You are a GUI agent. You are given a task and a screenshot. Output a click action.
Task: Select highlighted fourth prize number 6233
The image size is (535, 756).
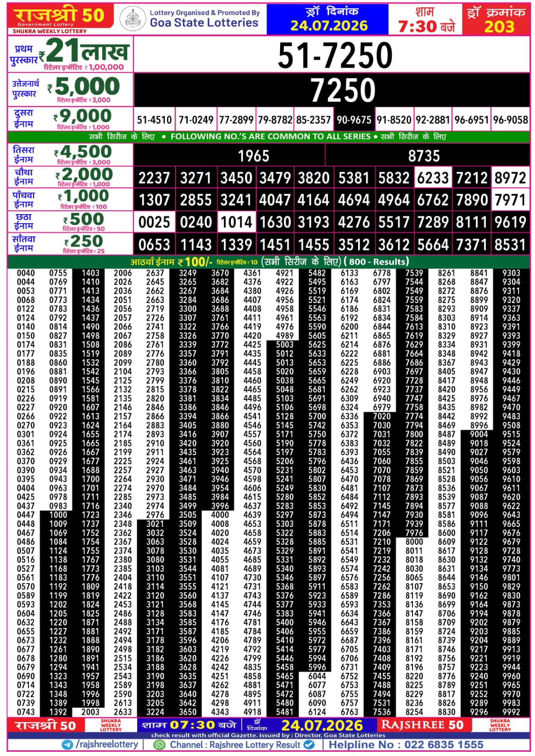[x=433, y=178]
